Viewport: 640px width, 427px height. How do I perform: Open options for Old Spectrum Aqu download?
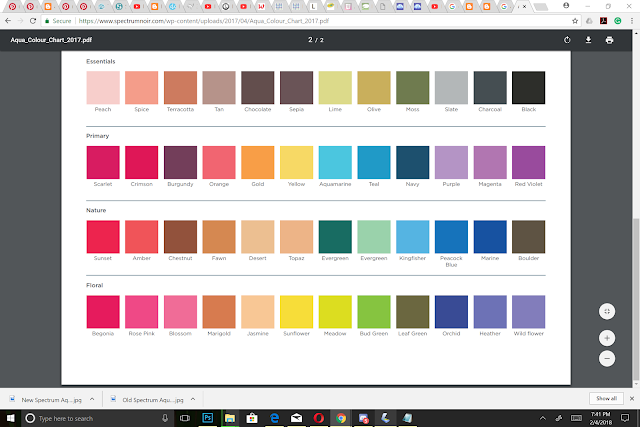tap(193, 400)
